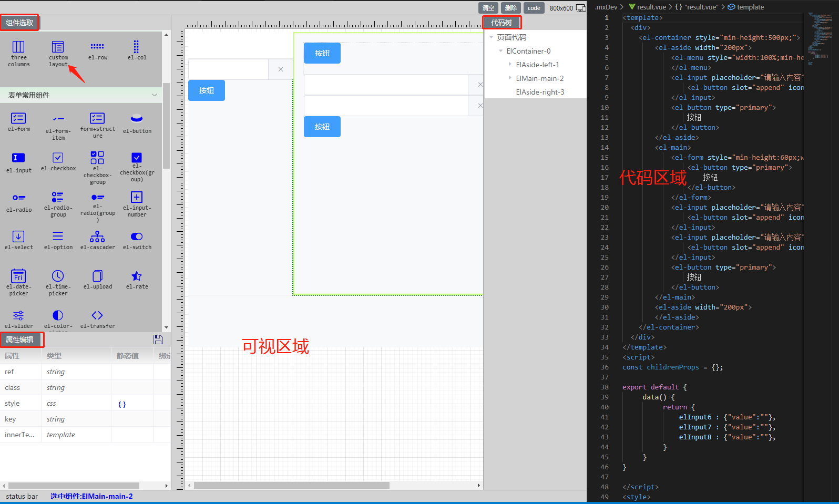Select ElAside-right-3 in the code tree

point(540,92)
